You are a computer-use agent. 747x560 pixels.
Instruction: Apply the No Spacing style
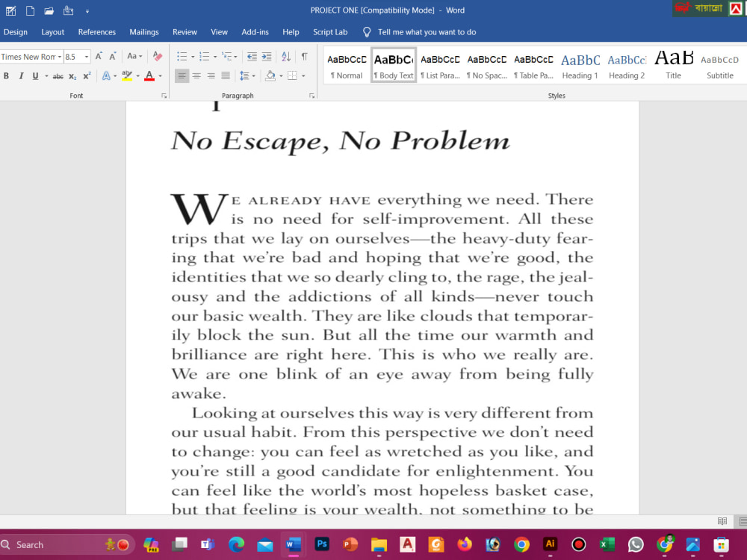pos(487,65)
